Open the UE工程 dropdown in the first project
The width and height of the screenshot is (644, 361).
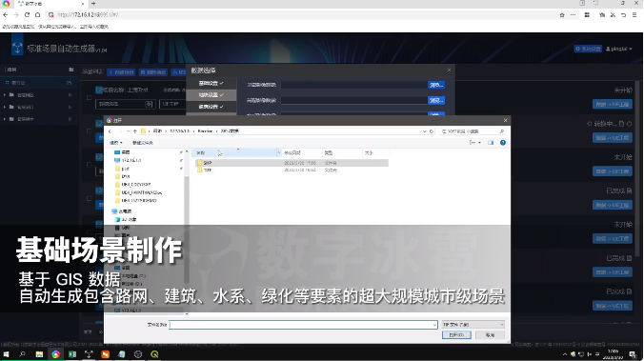point(171,105)
